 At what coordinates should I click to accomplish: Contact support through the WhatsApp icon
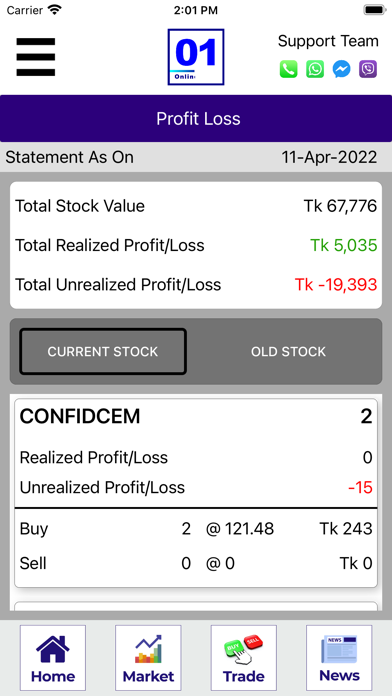[x=315, y=69]
